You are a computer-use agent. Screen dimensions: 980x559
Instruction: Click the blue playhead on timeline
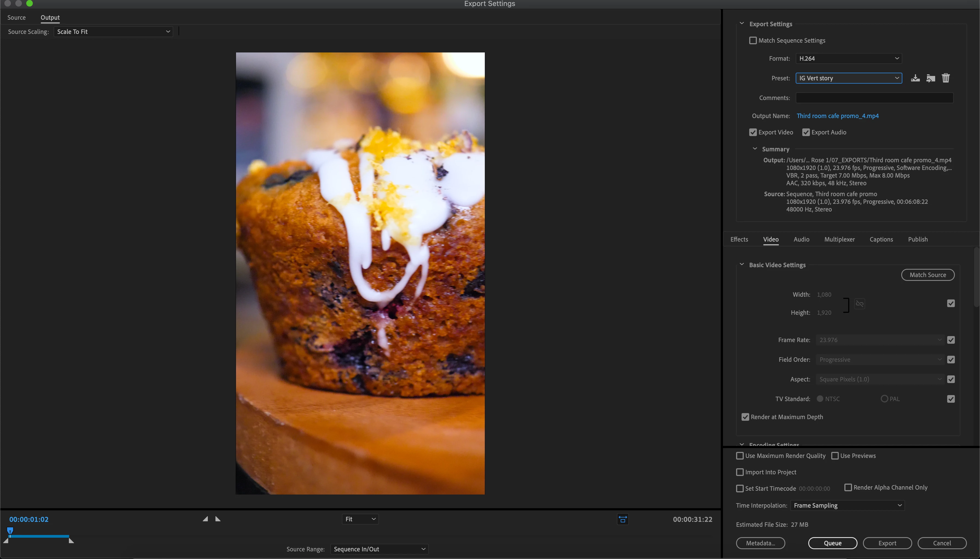click(x=10, y=531)
